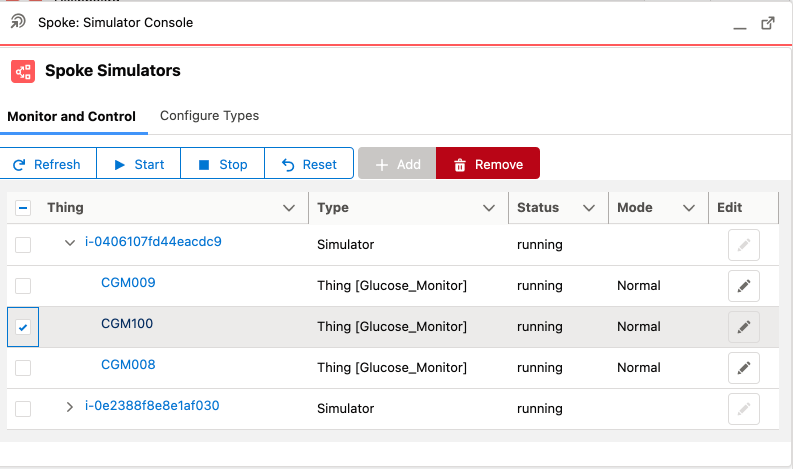The width and height of the screenshot is (793, 469).
Task: Uncheck the CGM100 row checkbox
Action: [23, 327]
